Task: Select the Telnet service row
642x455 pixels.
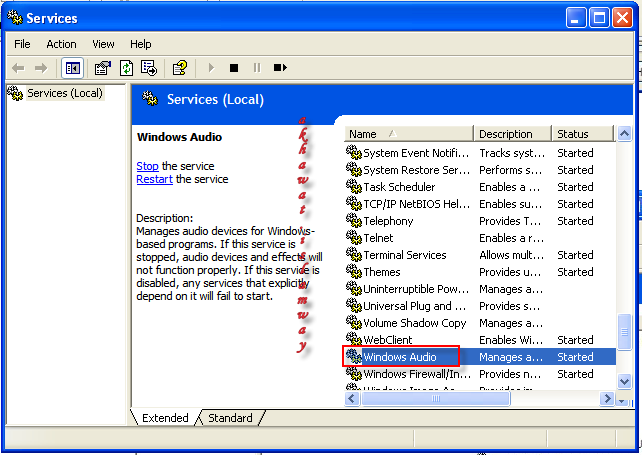Action: pyautogui.click(x=479, y=238)
